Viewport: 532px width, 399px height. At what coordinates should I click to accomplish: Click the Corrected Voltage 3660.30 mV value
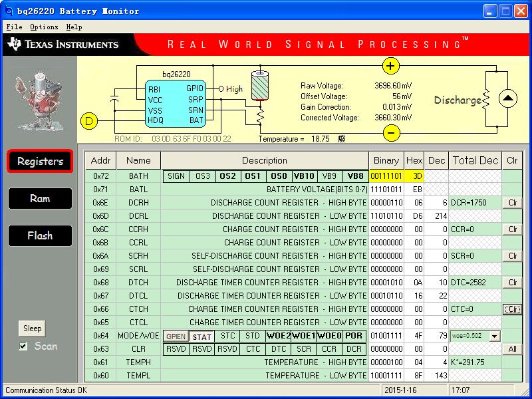coord(393,118)
